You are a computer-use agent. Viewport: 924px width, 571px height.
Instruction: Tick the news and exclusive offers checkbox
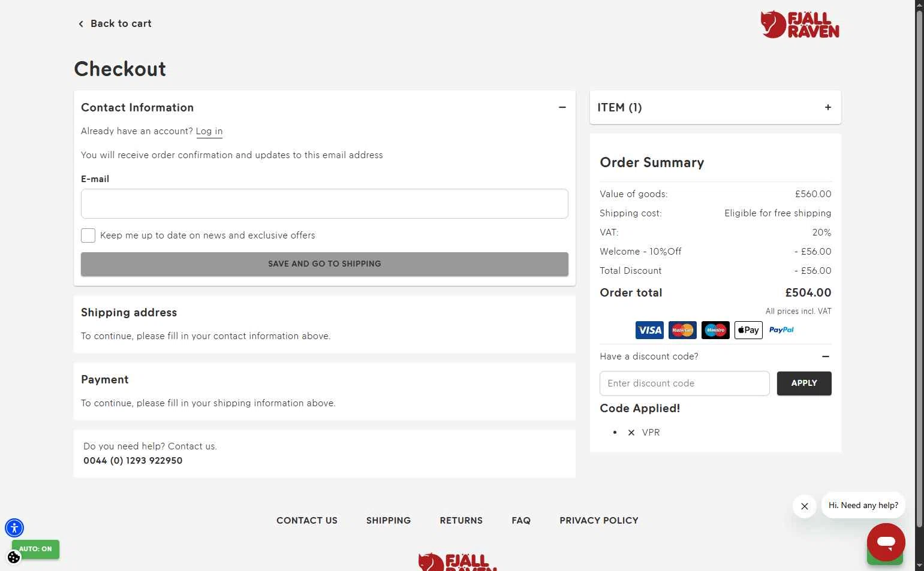click(x=88, y=235)
